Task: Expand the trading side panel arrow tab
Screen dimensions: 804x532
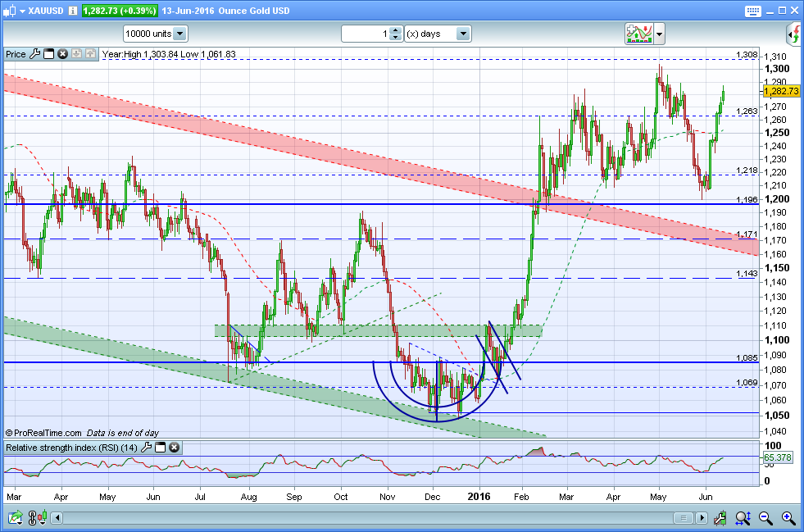Action: (x=794, y=35)
